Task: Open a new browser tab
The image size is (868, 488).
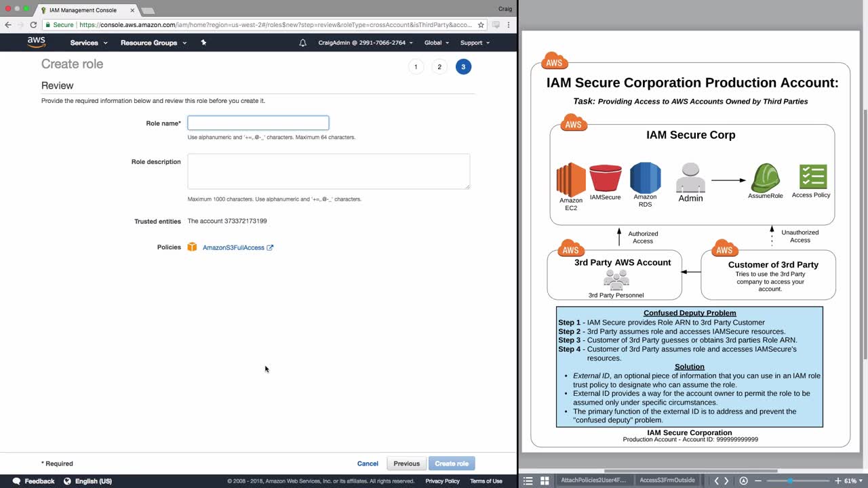Action: tap(147, 11)
